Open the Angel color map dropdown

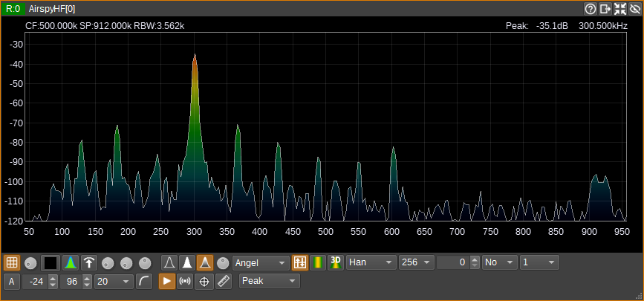click(x=261, y=262)
